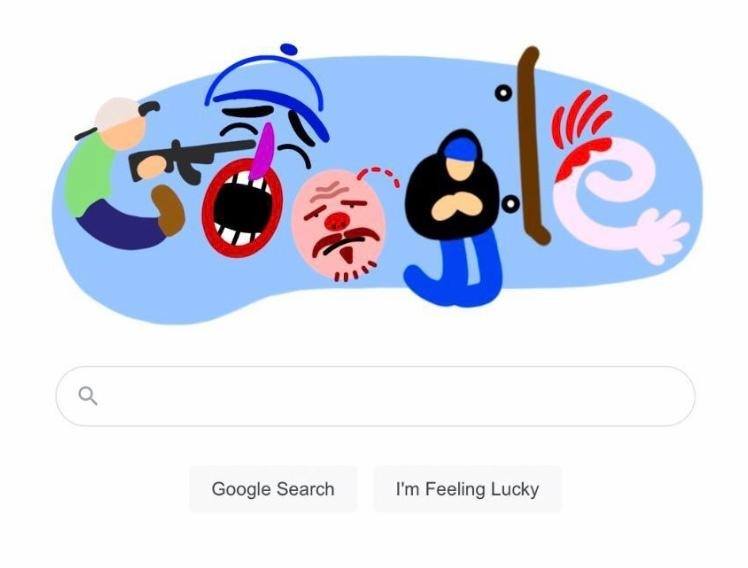The height and width of the screenshot is (568, 748).
Task: Click the magnifying glass search icon
Action: pos(88,396)
